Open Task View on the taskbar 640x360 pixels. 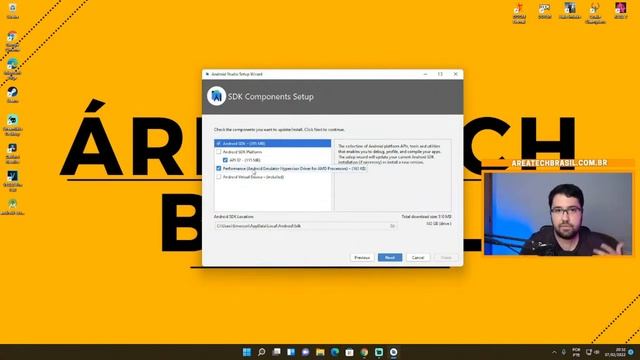tap(276, 352)
